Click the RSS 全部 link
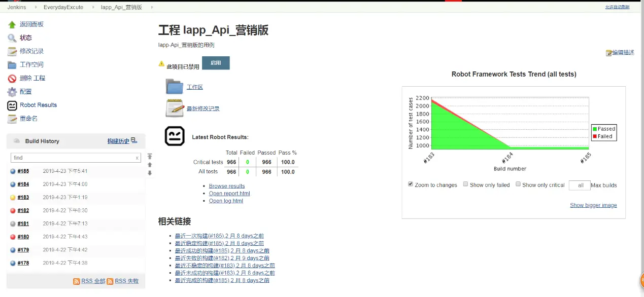Image resolution: width=644 pixels, height=297 pixels. coord(93,281)
